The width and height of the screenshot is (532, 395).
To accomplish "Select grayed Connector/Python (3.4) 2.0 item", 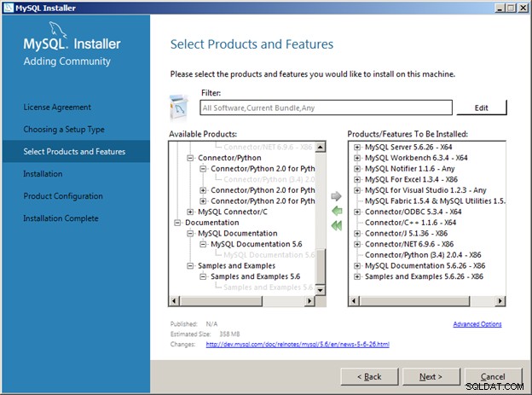I will pyautogui.click(x=269, y=179).
